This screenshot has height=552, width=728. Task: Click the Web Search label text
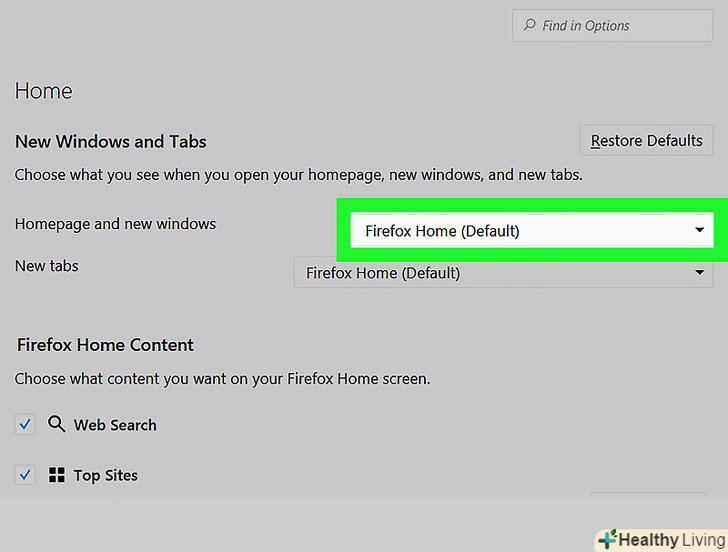pyautogui.click(x=115, y=425)
